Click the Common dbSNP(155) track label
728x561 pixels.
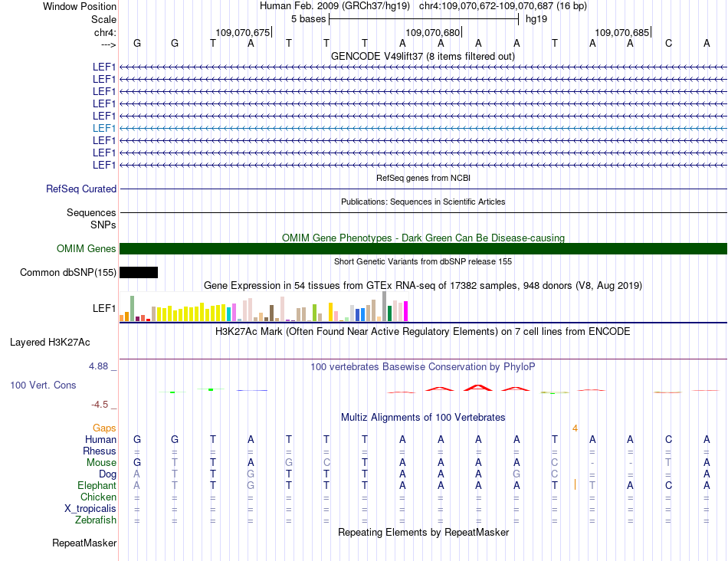(x=67, y=273)
